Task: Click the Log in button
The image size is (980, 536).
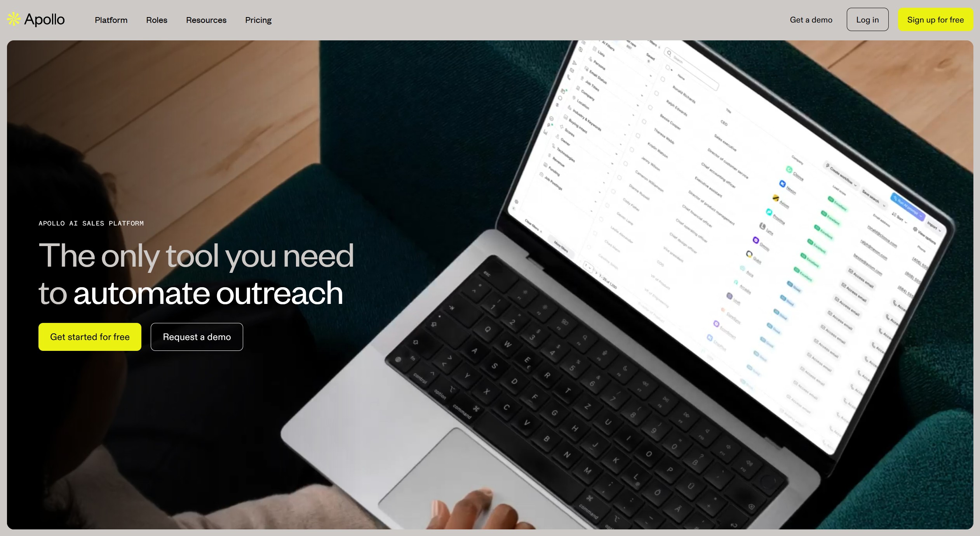Action: point(867,19)
